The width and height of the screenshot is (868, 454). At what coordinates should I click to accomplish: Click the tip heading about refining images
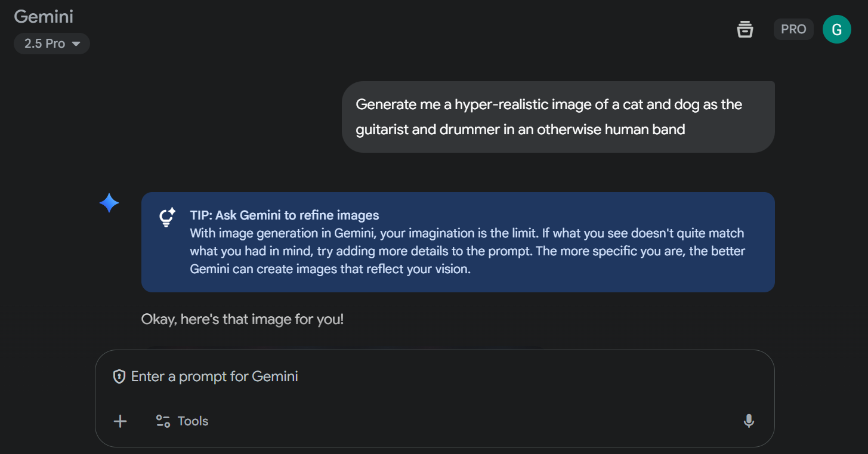[284, 215]
